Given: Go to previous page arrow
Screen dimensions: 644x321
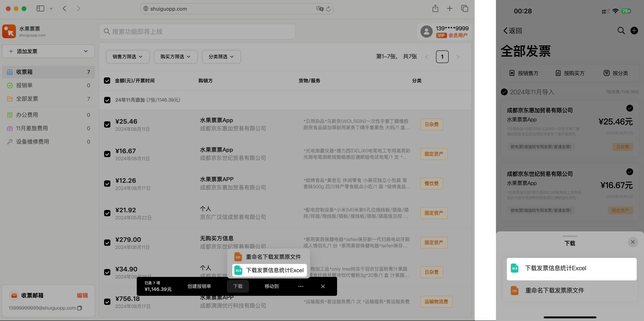Looking at the screenshot, I should click(427, 57).
